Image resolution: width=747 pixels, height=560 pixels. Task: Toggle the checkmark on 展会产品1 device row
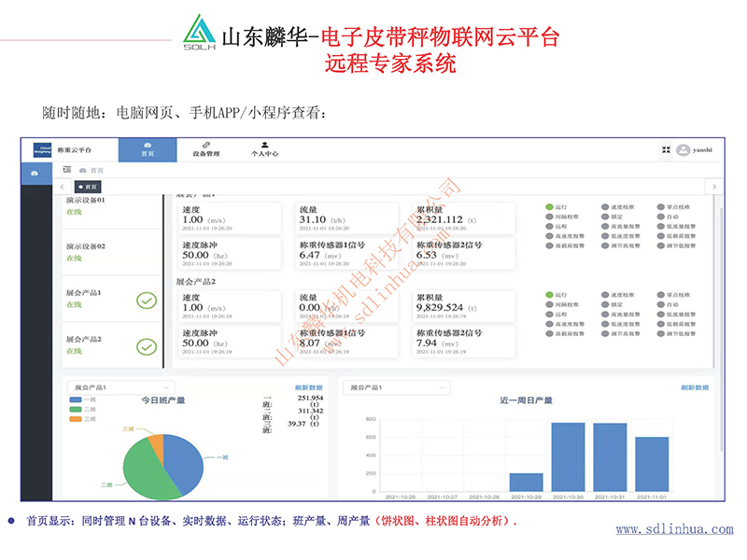click(147, 301)
